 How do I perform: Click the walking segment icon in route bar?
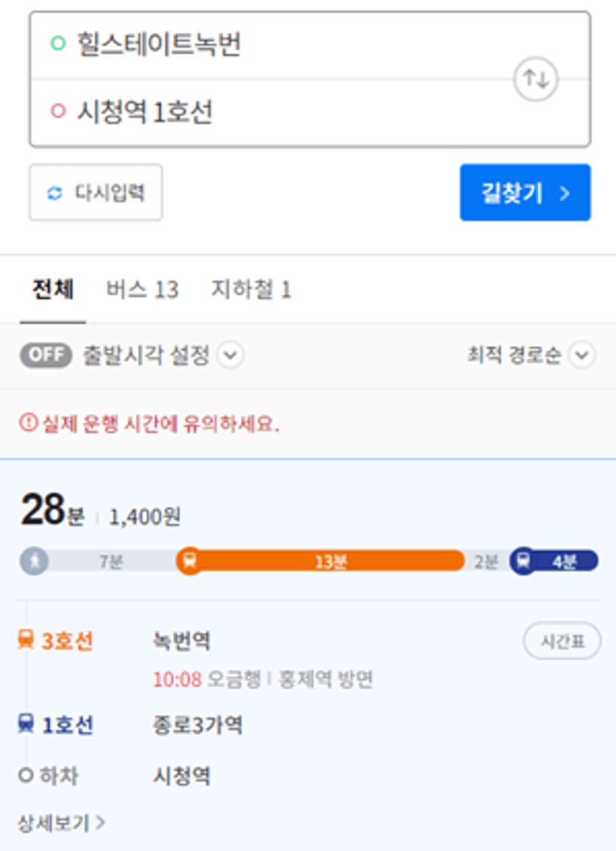click(34, 560)
